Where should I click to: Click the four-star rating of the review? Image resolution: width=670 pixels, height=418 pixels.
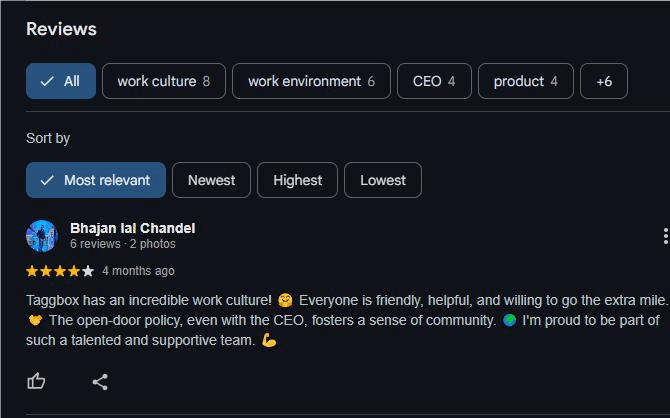[60, 271]
